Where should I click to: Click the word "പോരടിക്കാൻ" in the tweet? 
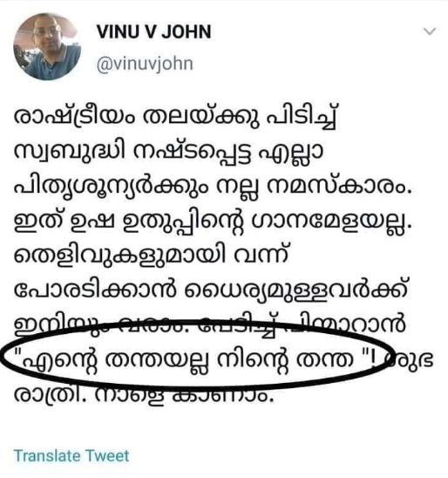(x=96, y=290)
